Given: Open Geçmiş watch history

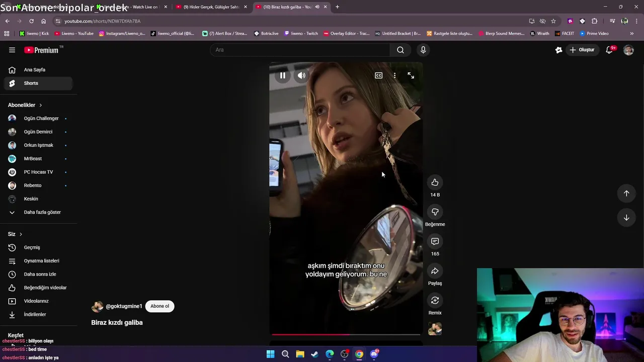Looking at the screenshot, I should point(38,247).
